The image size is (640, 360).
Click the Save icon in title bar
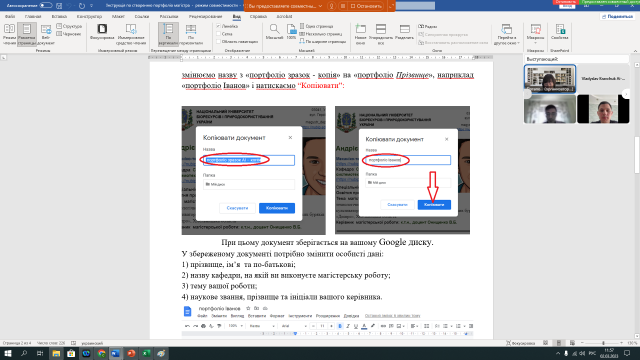[59, 6]
